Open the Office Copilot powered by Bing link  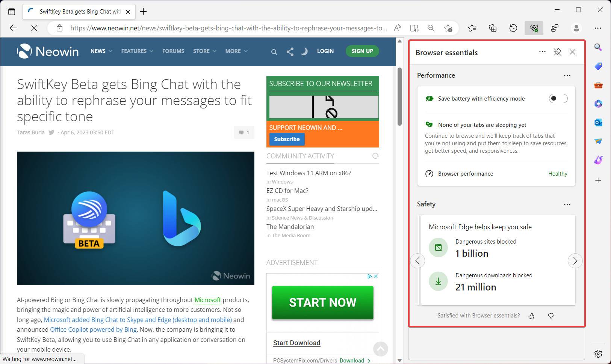(94, 329)
